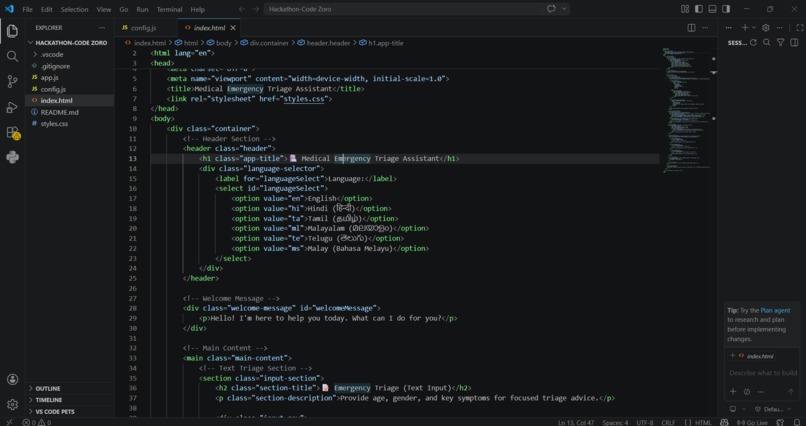806x426 pixels.
Task: Open the Search view in the activity bar
Action: (x=12, y=56)
